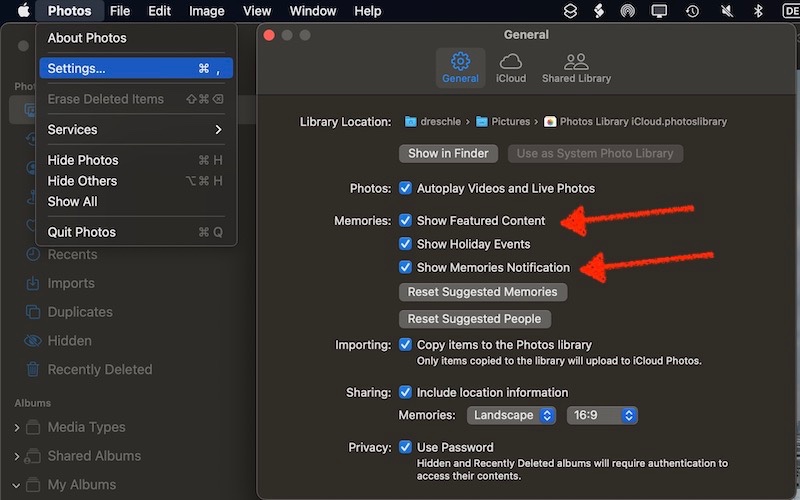Click the flash-shaped menu bar icon
Image resolution: width=800 pixels, height=500 pixels.
pos(599,11)
